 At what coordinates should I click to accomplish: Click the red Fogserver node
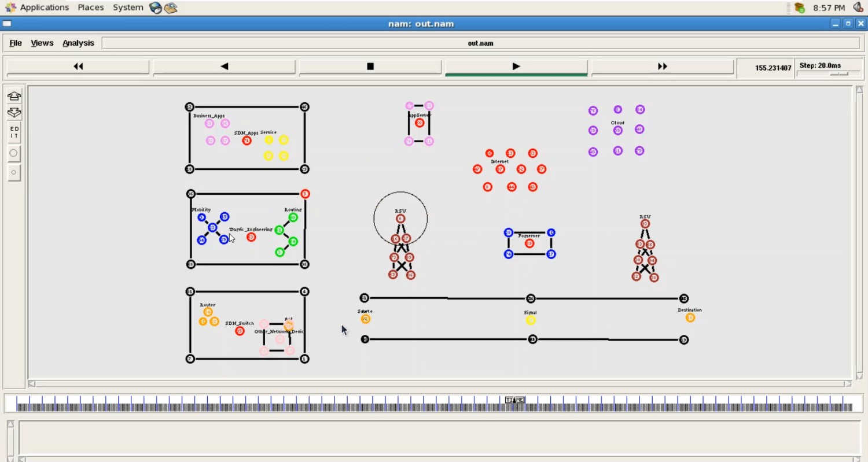pyautogui.click(x=529, y=243)
